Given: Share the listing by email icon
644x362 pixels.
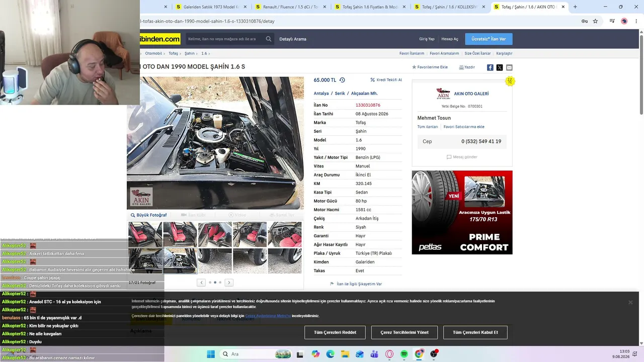Looking at the screenshot, I should coord(509,67).
